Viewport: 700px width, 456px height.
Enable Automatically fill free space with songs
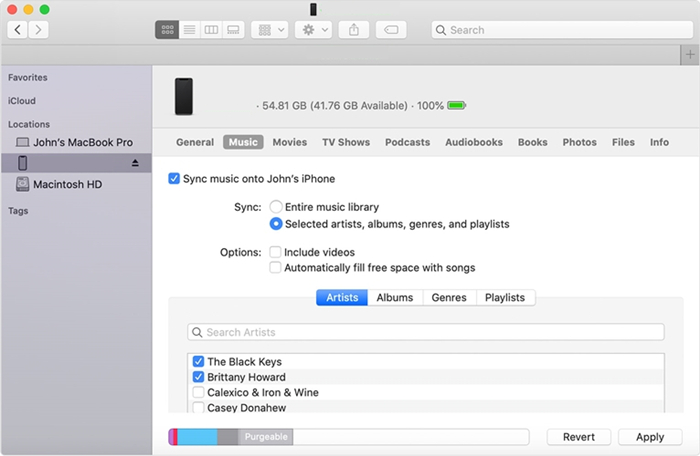275,268
